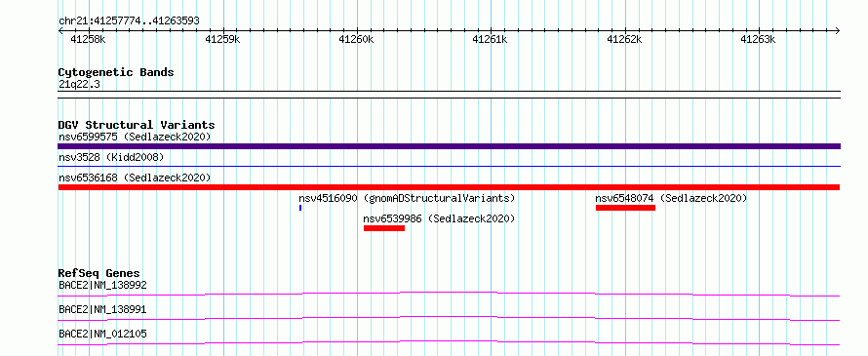Open the nsv6548074 (Sedlazeck2020) label
Screen dimensions: 868x356
coord(672,198)
